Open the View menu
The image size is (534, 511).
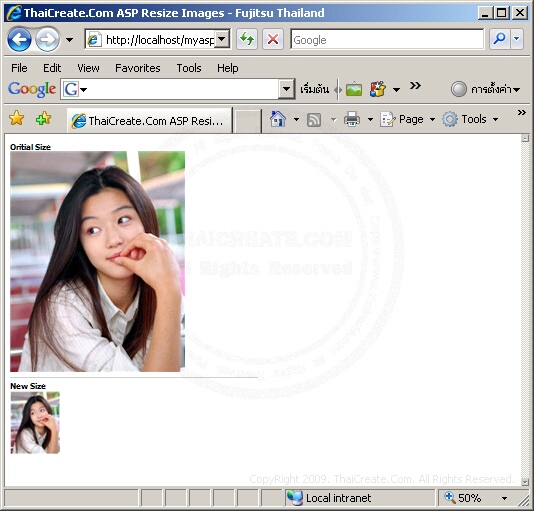click(88, 68)
